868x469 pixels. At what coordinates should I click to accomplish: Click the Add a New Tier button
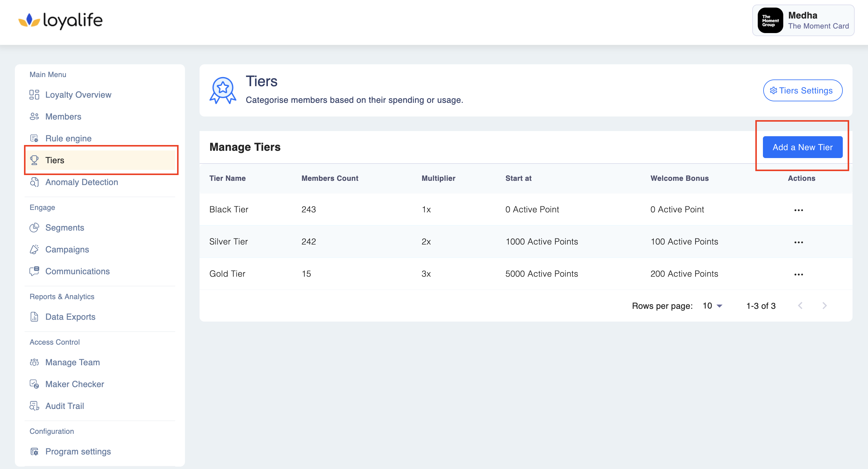[x=802, y=147]
